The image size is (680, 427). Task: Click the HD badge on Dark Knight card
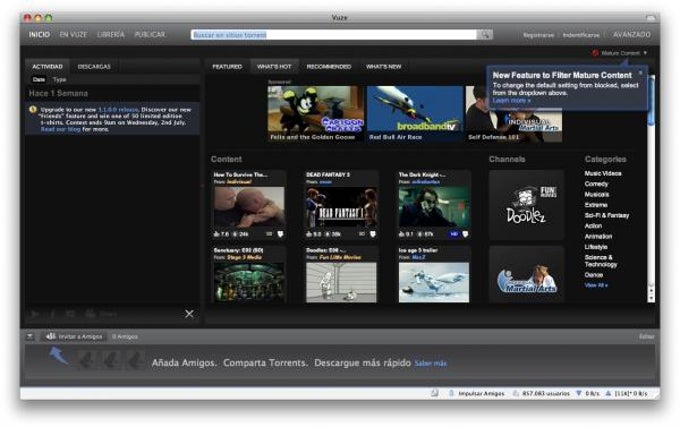click(454, 234)
